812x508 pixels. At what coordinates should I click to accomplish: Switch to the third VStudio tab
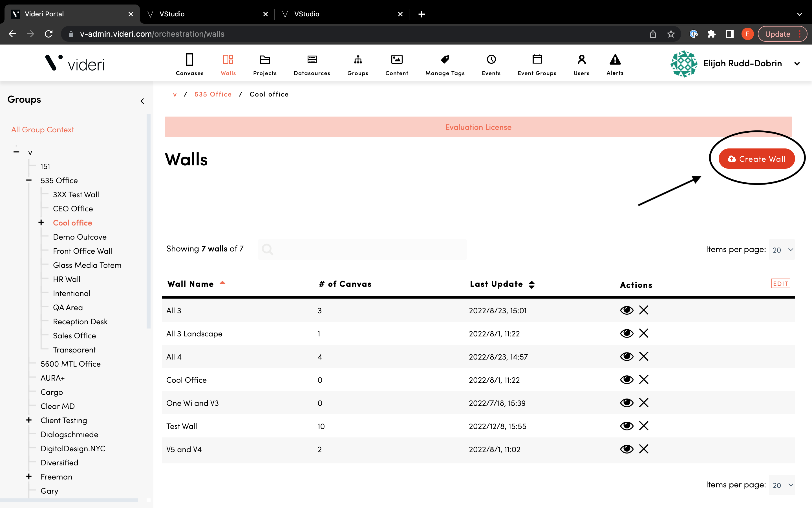click(342, 14)
